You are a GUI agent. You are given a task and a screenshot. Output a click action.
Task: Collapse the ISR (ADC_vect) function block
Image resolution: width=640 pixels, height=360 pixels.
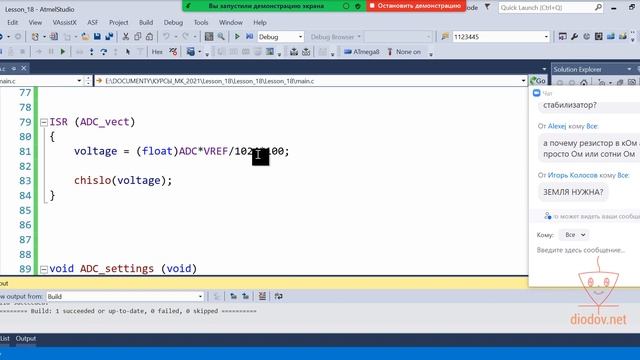[x=44, y=122]
